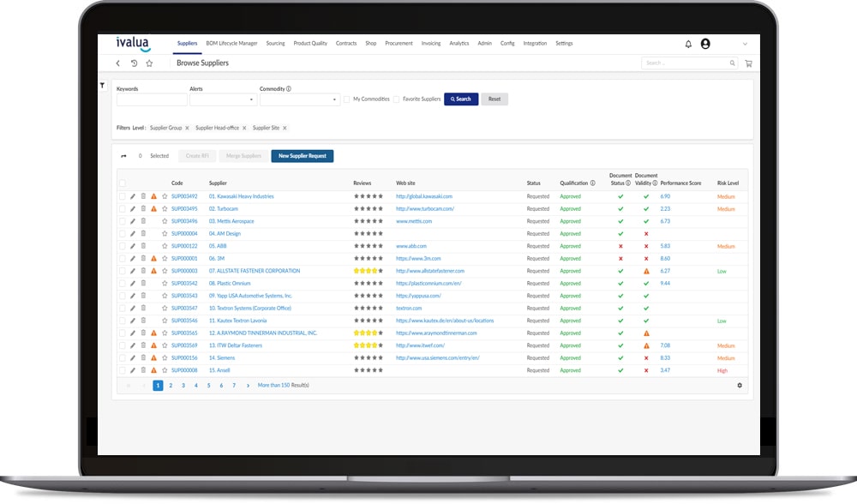Remove the Supplier Group filter chip
The image size is (857, 504).
point(187,129)
